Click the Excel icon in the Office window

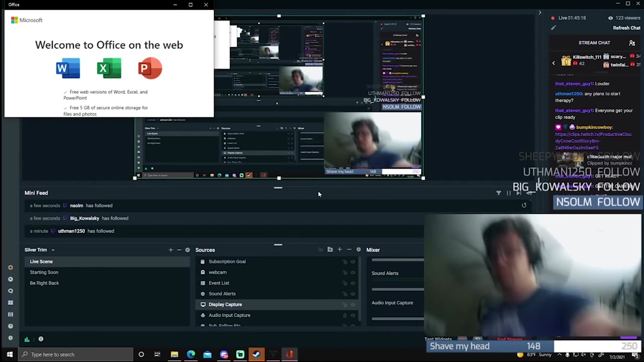[109, 68]
